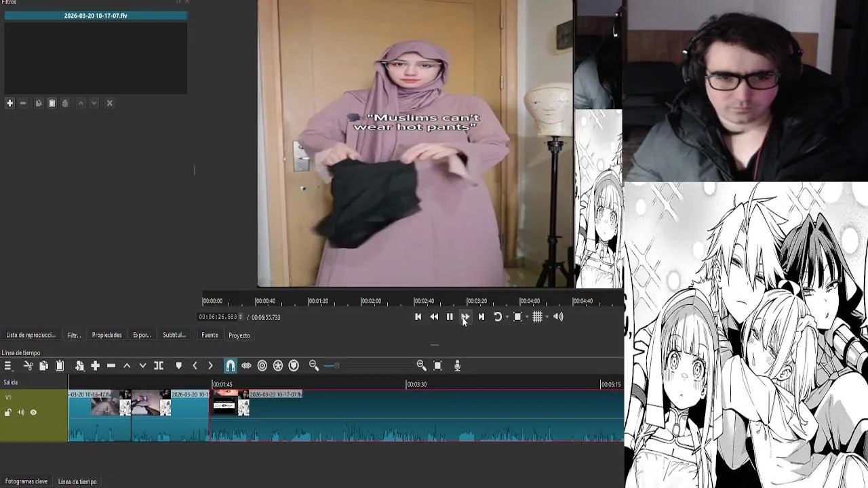
Task: Open the Propiedades tab
Action: coord(107,335)
